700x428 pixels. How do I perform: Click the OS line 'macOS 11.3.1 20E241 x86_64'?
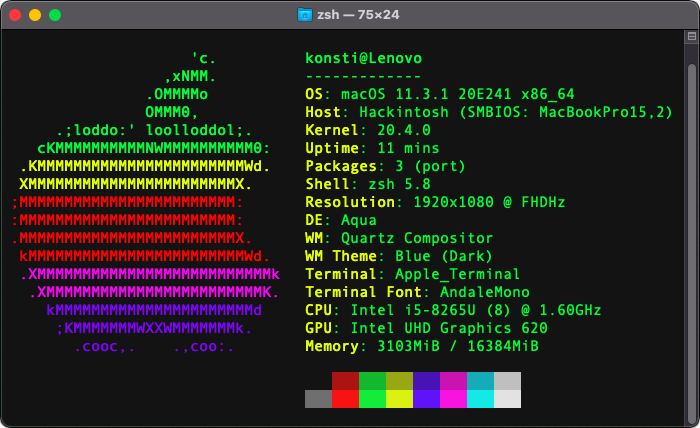pyautogui.click(x=458, y=94)
